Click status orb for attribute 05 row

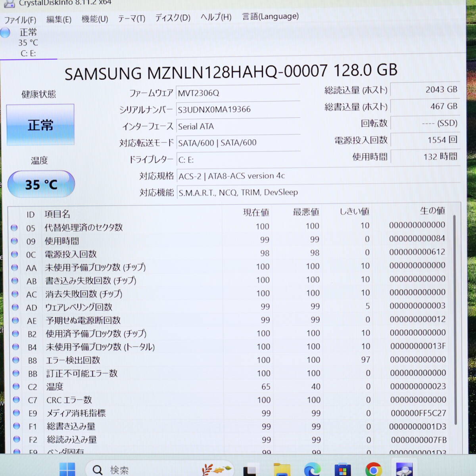tap(14, 228)
